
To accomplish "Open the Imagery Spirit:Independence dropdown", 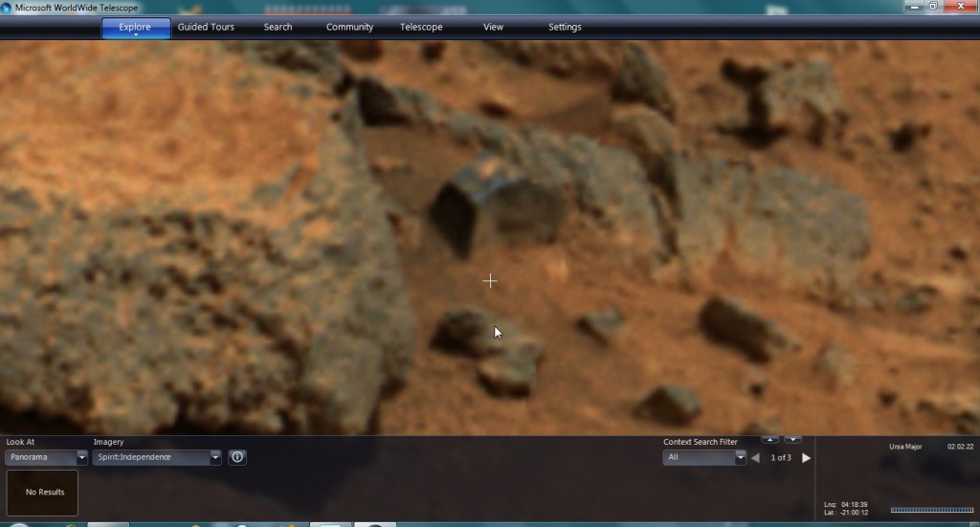I will point(214,458).
